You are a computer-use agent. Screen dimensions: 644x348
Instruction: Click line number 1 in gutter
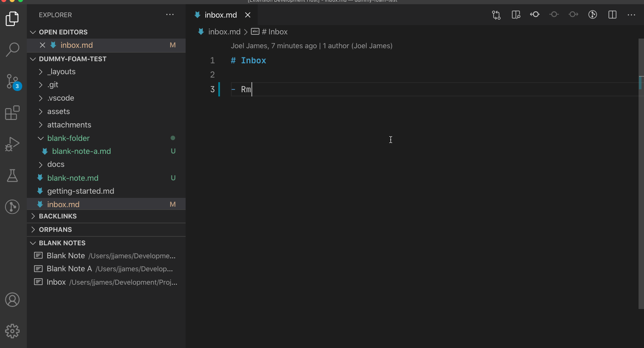[x=212, y=60]
